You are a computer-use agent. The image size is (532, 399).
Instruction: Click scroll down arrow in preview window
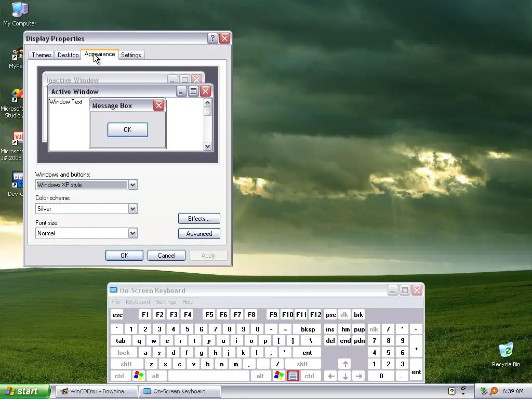(208, 146)
